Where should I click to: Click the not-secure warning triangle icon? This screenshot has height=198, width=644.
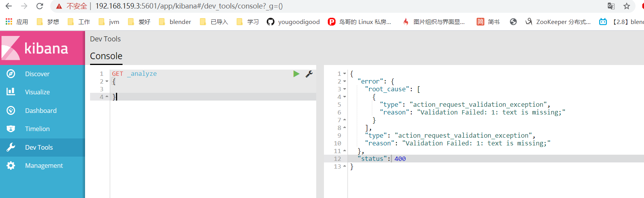tap(59, 6)
